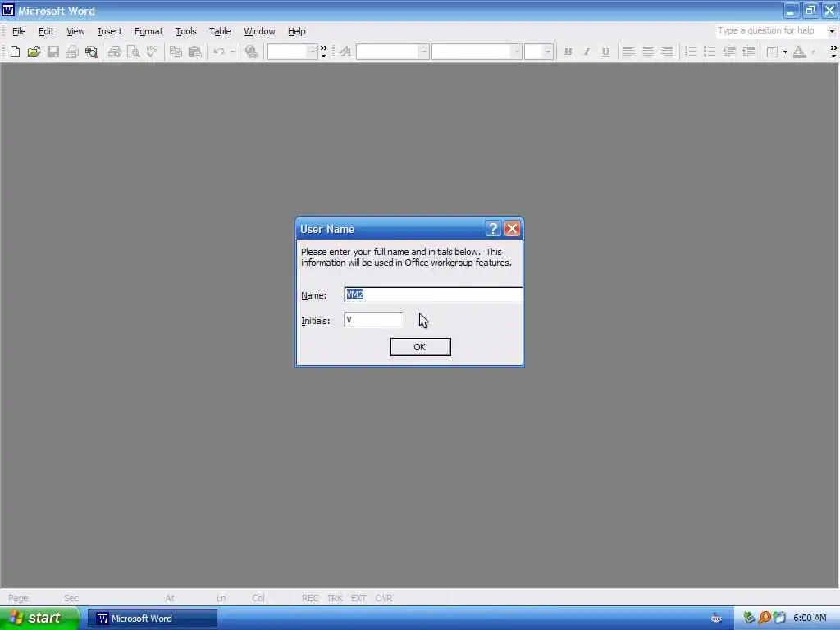Image resolution: width=840 pixels, height=630 pixels.
Task: Open the Undo history dropdown arrow
Action: (232, 52)
